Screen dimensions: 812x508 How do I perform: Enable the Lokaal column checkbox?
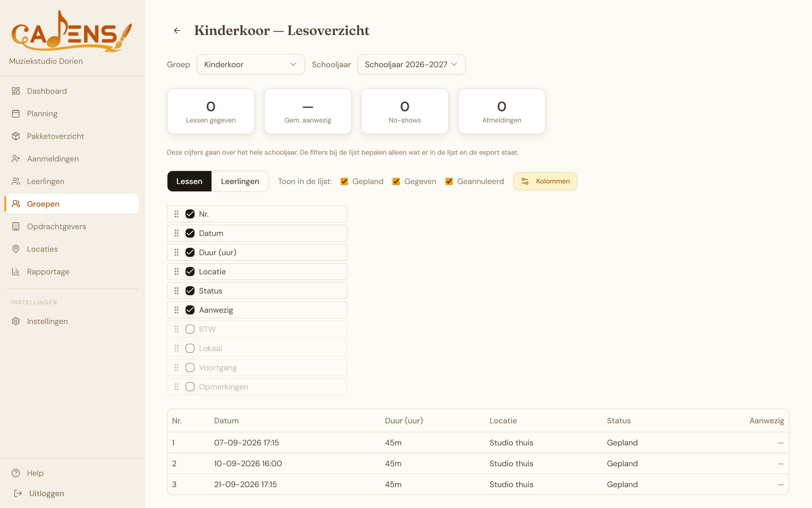[190, 349]
